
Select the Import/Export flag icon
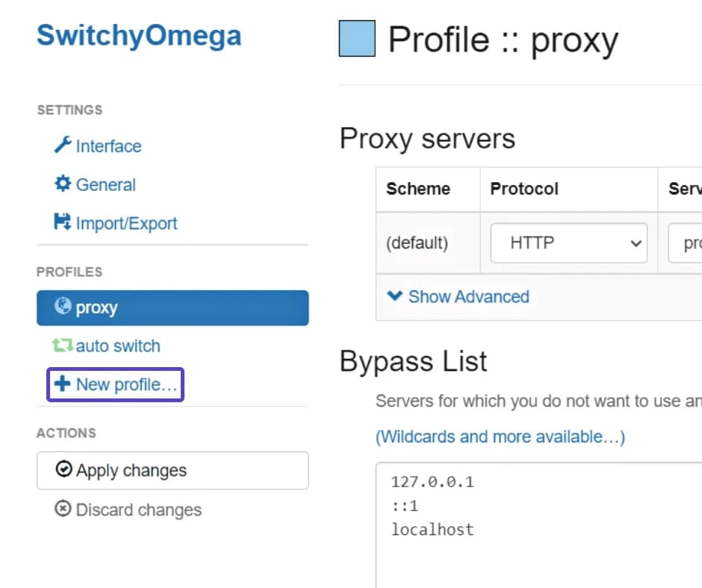[63, 222]
